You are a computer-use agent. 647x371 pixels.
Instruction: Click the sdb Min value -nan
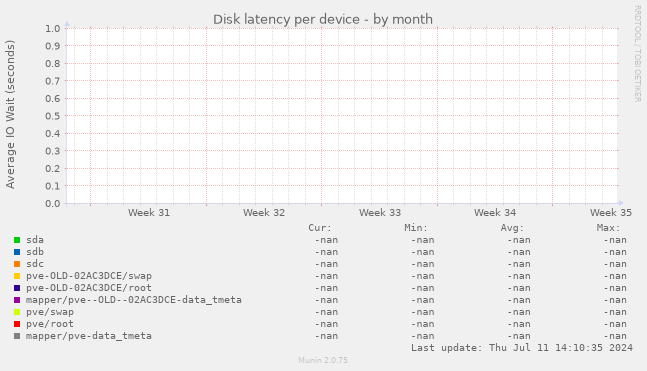(423, 252)
